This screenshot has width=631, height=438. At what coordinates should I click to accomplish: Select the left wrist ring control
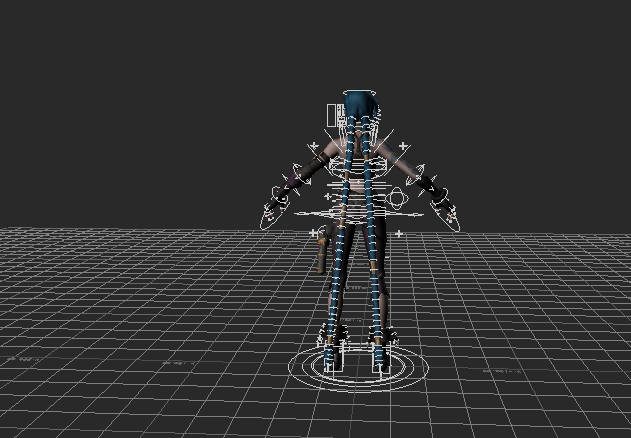279,194
